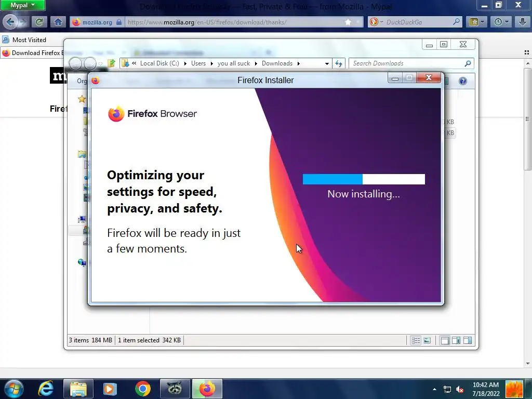This screenshot has width=532, height=399.
Task: Switch to Firefox Installer taskbar button
Action: tap(207, 389)
